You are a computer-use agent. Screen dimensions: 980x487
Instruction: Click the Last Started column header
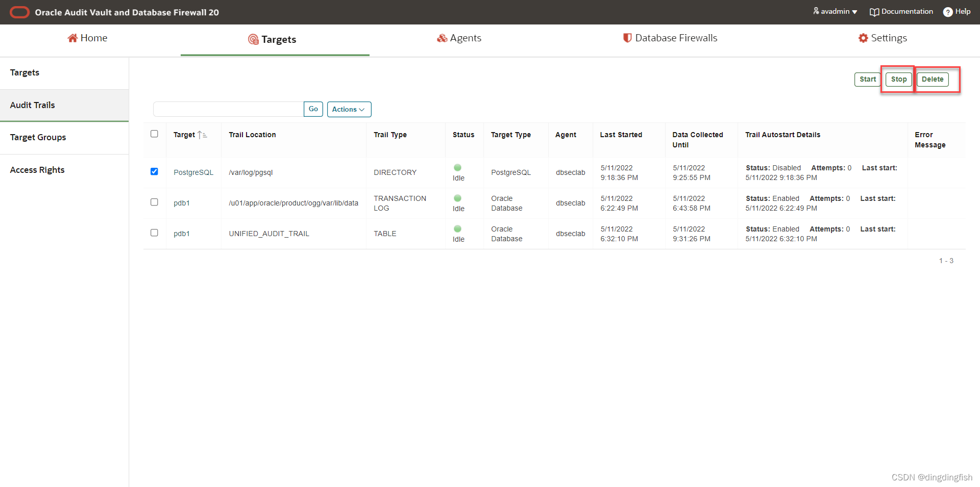click(x=621, y=135)
